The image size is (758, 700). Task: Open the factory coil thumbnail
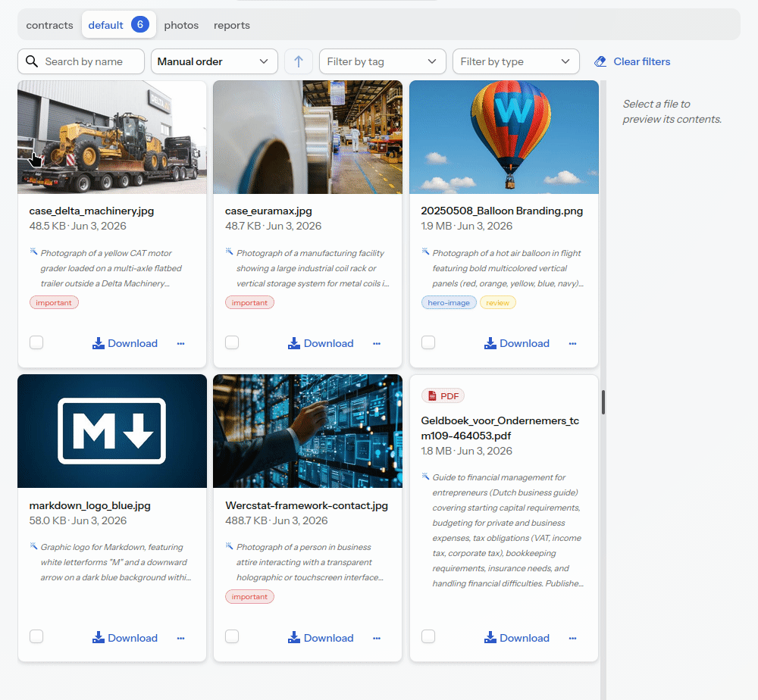pyautogui.click(x=308, y=137)
